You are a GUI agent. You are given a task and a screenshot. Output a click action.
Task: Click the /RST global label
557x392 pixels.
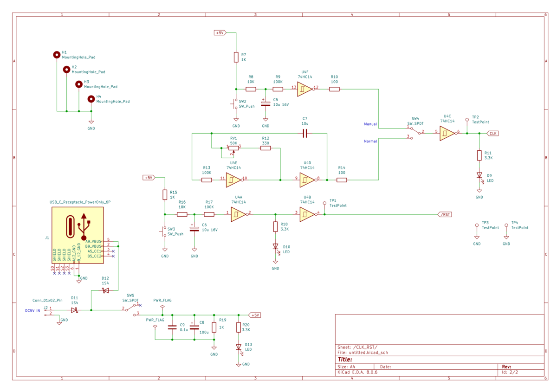pos(445,214)
